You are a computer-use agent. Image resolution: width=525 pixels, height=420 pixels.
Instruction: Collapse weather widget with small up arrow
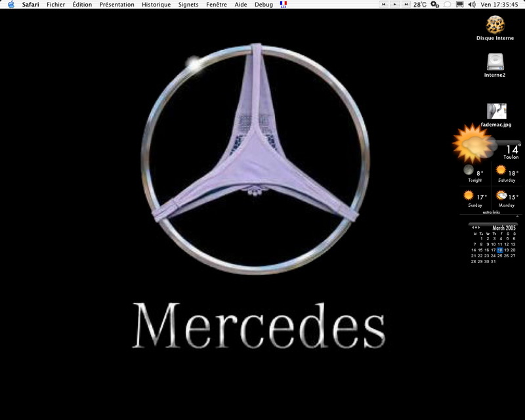[517, 217]
